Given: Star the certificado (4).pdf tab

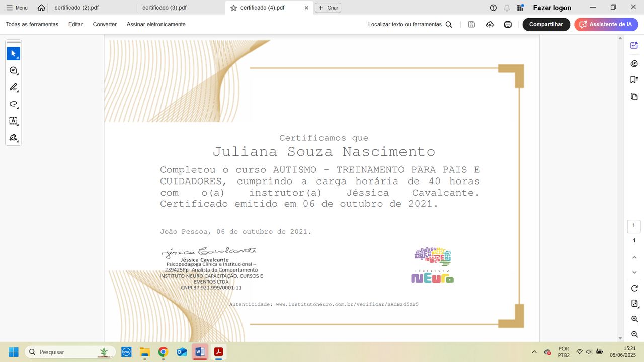Looking at the screenshot, I should tap(233, 8).
